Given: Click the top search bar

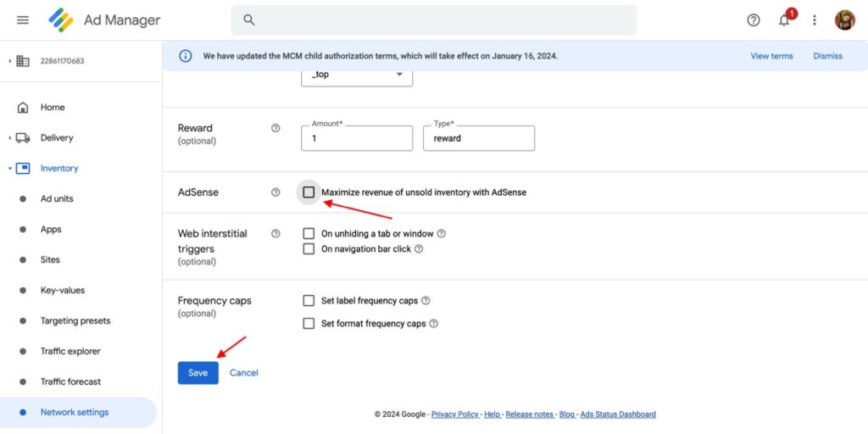Looking at the screenshot, I should (433, 19).
